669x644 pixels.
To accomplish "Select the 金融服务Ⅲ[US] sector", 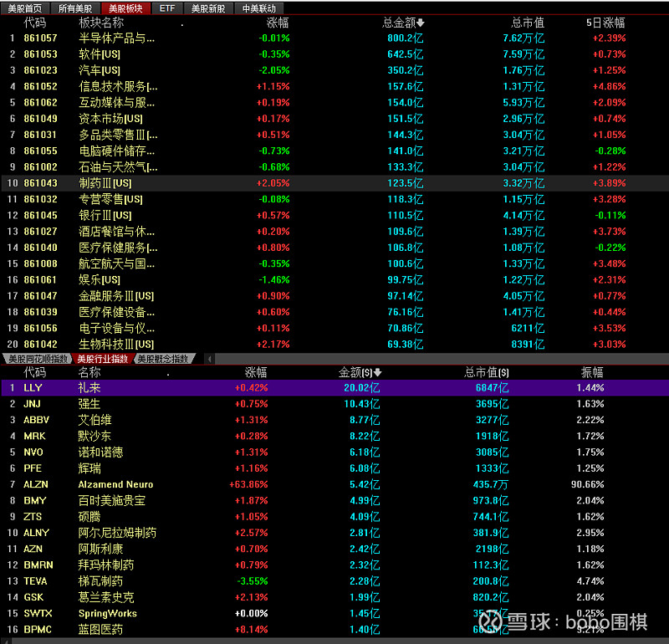I will coord(334,296).
